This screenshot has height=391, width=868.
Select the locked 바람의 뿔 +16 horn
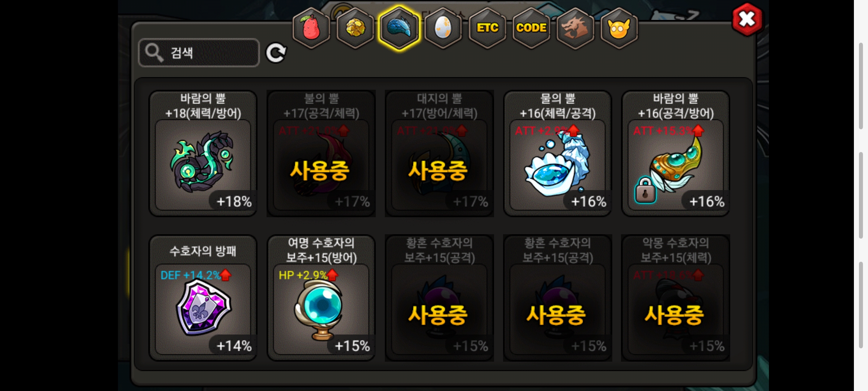[x=676, y=154]
